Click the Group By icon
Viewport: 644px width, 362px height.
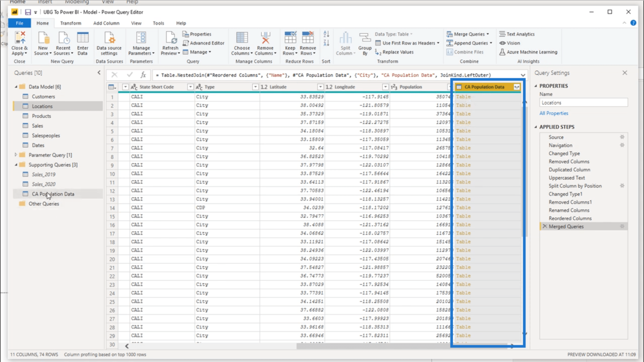coord(365,38)
